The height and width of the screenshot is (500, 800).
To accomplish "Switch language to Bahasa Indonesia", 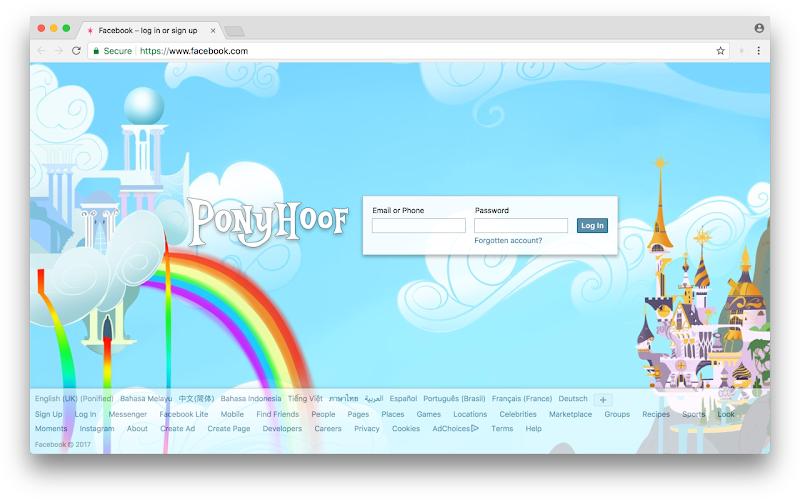I will [251, 398].
